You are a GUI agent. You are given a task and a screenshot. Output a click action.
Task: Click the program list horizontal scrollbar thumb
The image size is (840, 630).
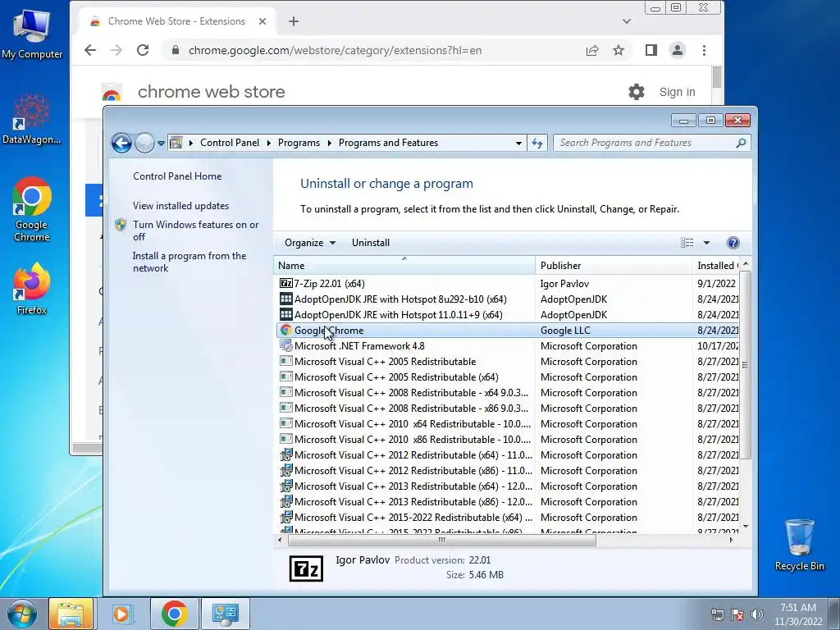tap(441, 540)
